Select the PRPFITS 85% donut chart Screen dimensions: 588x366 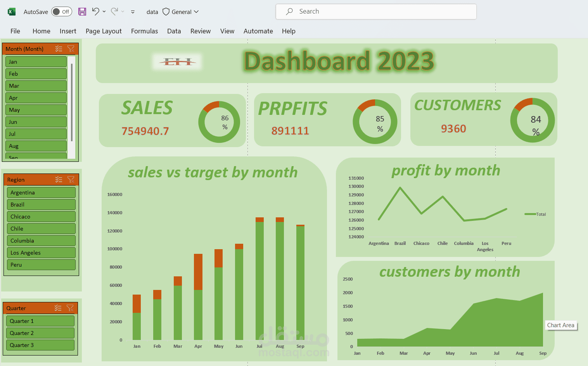tap(375, 121)
